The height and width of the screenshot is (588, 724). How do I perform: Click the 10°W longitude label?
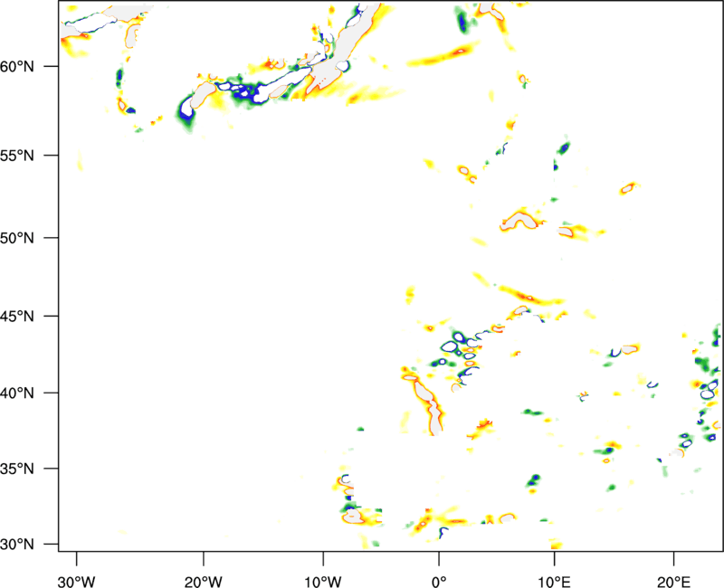323,582
